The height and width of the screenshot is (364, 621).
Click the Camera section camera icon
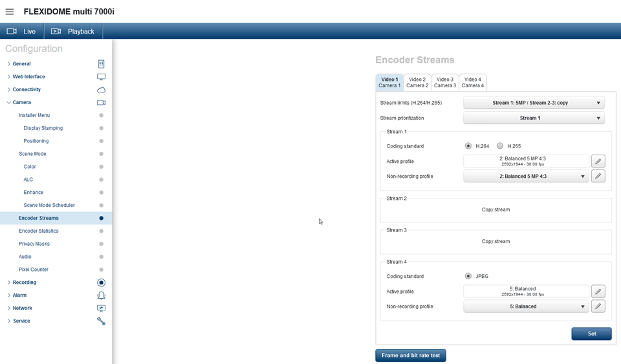[102, 102]
